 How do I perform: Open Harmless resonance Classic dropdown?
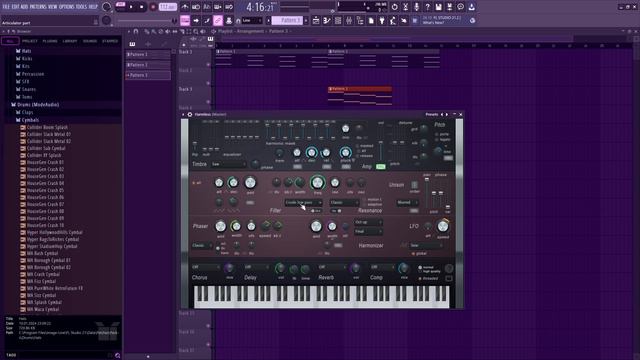[x=344, y=202]
